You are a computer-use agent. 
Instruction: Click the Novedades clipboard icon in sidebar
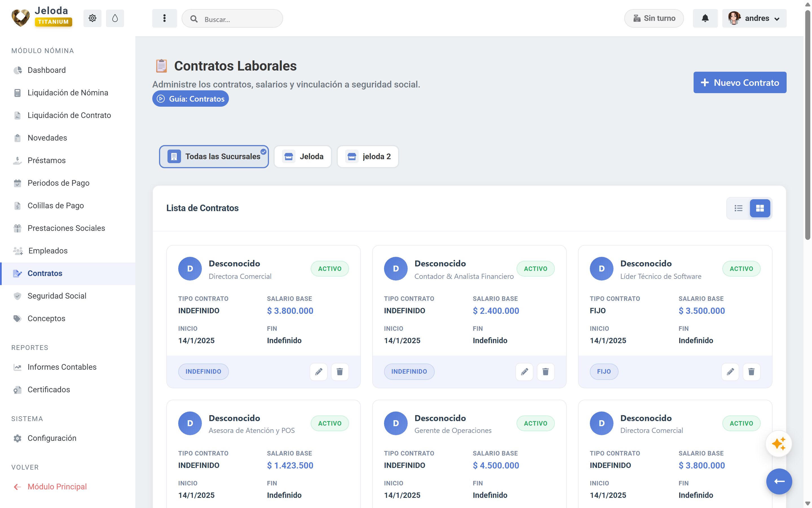(x=17, y=138)
